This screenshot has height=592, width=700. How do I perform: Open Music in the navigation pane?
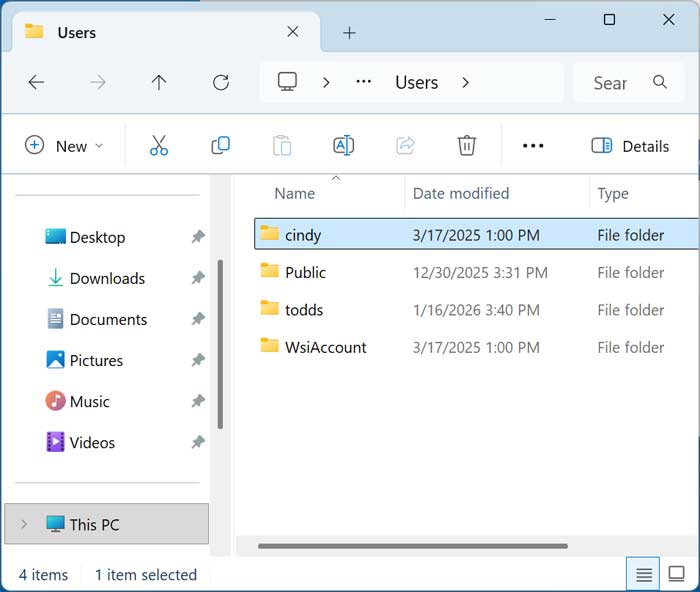(x=90, y=401)
